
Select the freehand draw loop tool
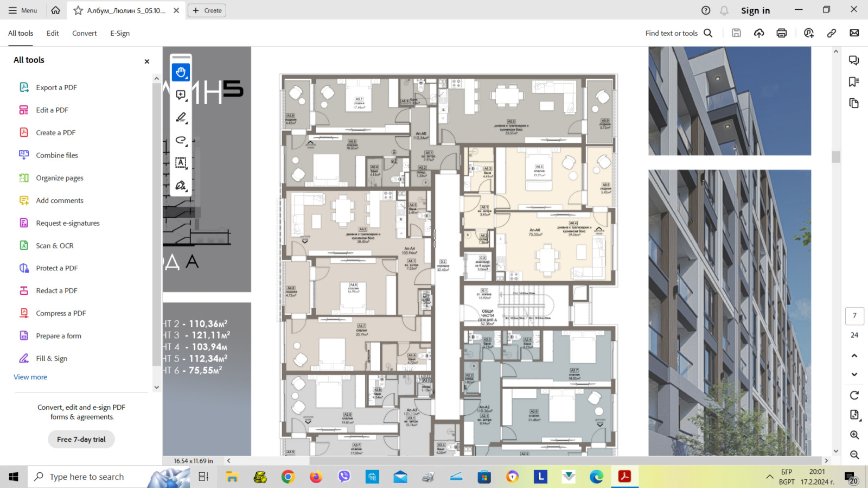(x=181, y=140)
